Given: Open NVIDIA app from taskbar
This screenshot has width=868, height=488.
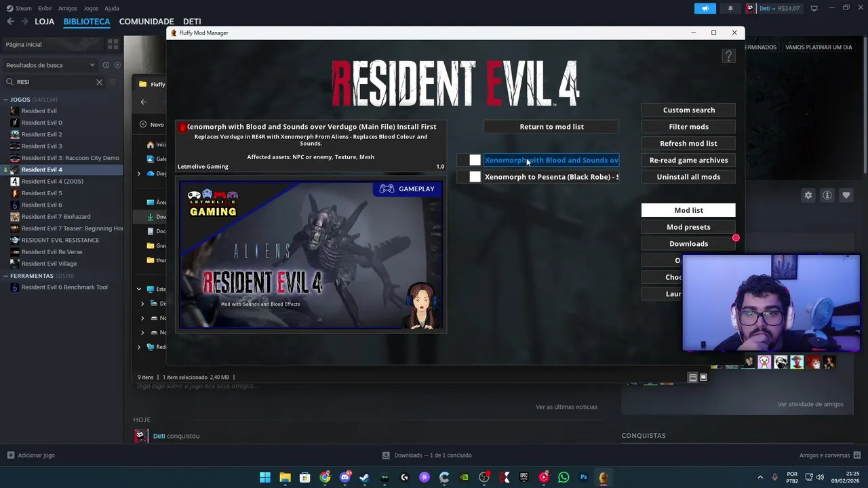Looking at the screenshot, I should pyautogui.click(x=464, y=477).
